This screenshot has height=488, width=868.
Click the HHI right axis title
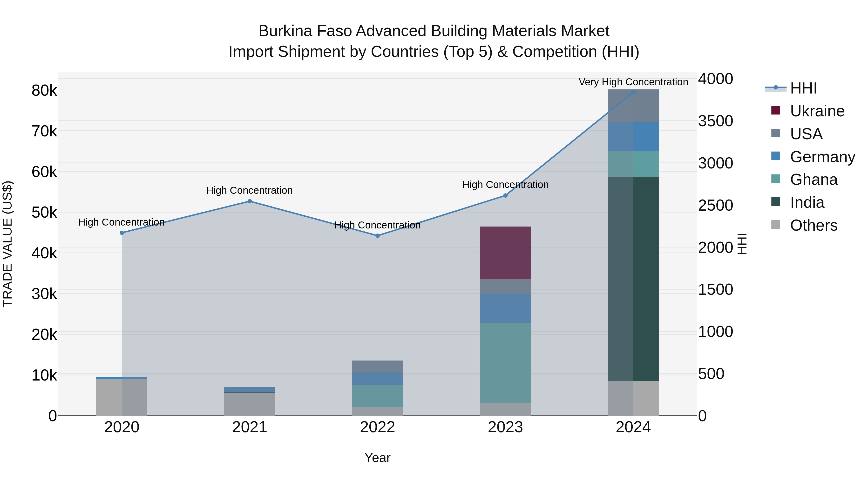point(742,244)
